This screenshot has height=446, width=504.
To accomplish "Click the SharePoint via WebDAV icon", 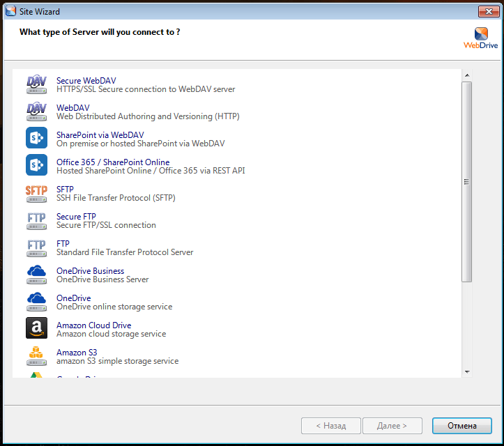I will pyautogui.click(x=36, y=138).
